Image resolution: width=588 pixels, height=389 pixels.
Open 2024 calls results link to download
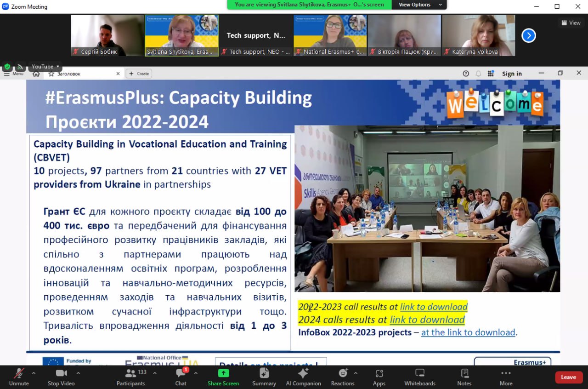pyautogui.click(x=427, y=320)
